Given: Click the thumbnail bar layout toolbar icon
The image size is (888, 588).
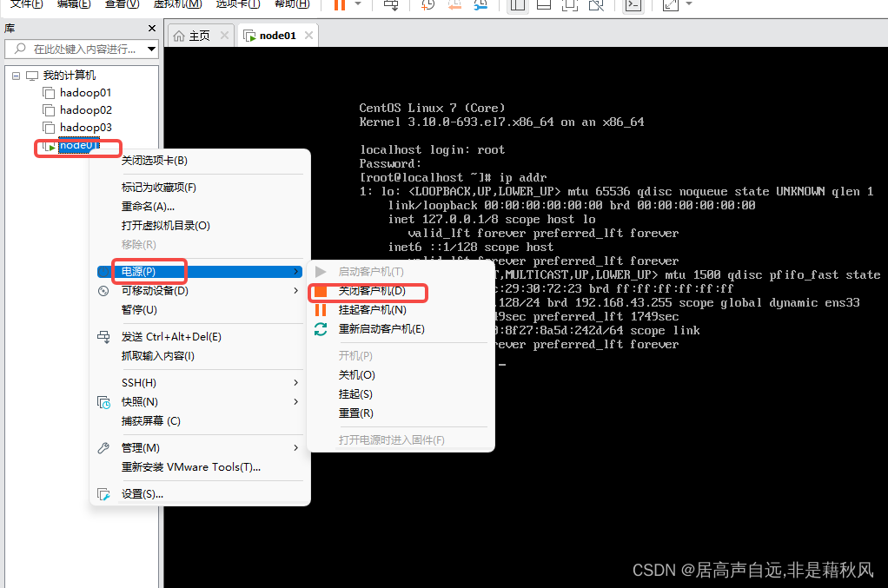Looking at the screenshot, I should pos(544,4).
